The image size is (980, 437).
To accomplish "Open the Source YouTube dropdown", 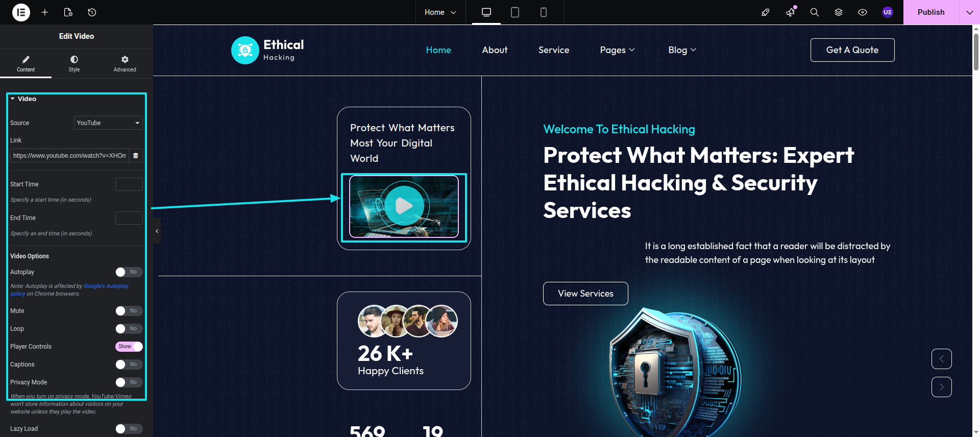I will (108, 123).
